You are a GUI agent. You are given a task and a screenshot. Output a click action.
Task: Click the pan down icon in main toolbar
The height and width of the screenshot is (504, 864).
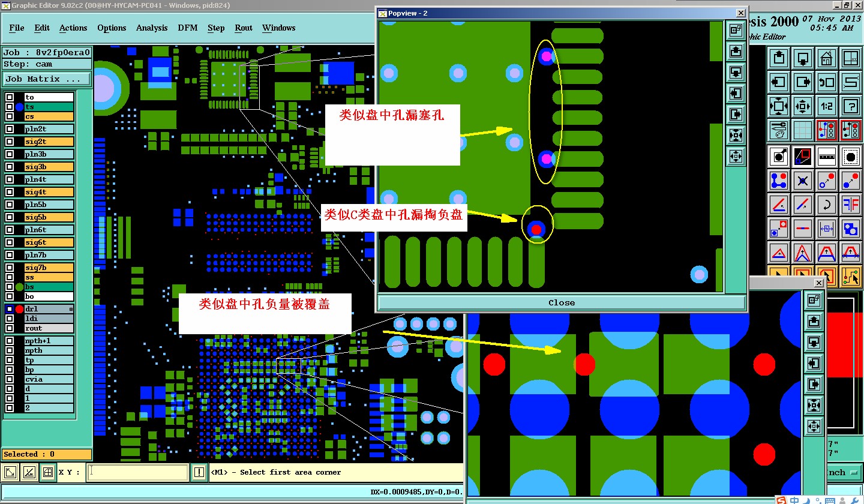pyautogui.click(x=803, y=58)
